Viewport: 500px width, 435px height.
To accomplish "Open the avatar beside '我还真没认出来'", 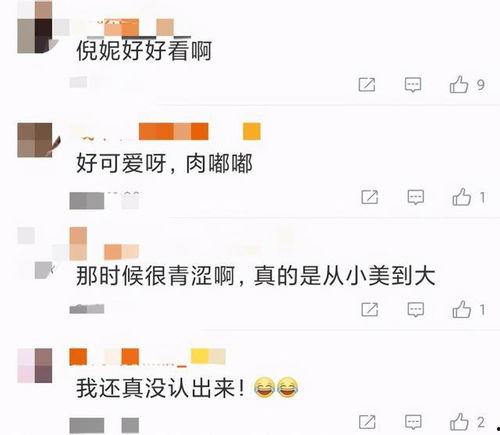I will (35, 365).
